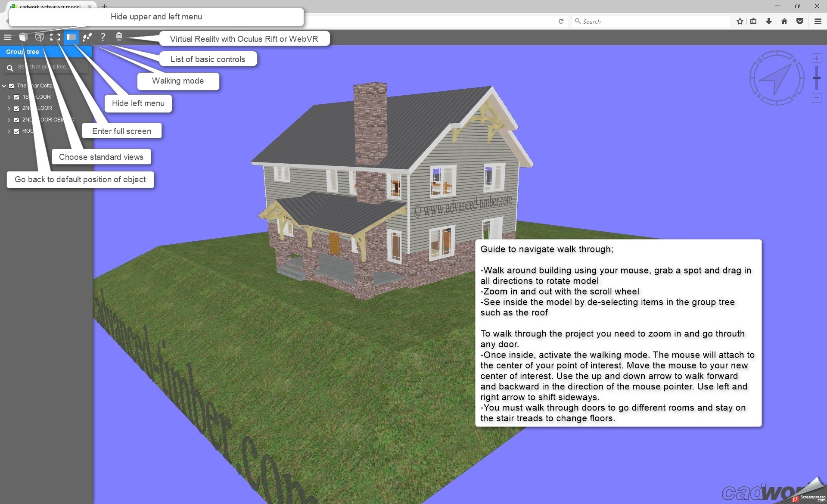Start Virtual Reality headset icon

click(119, 37)
